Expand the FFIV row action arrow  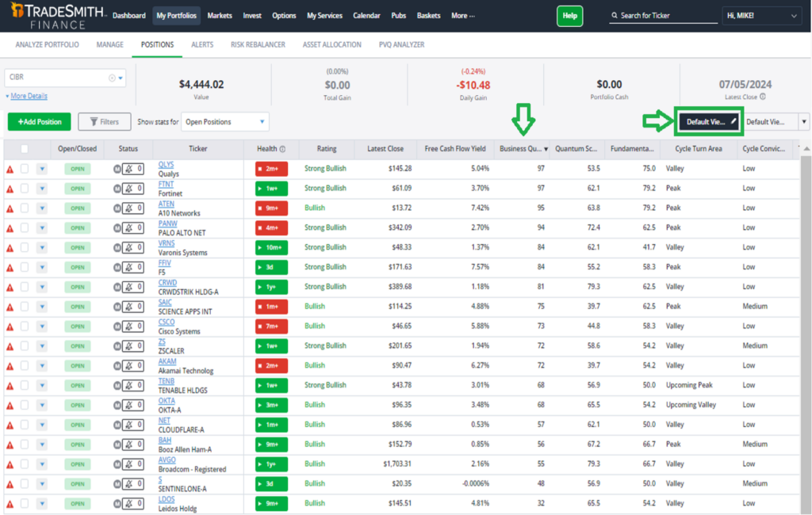(42, 267)
